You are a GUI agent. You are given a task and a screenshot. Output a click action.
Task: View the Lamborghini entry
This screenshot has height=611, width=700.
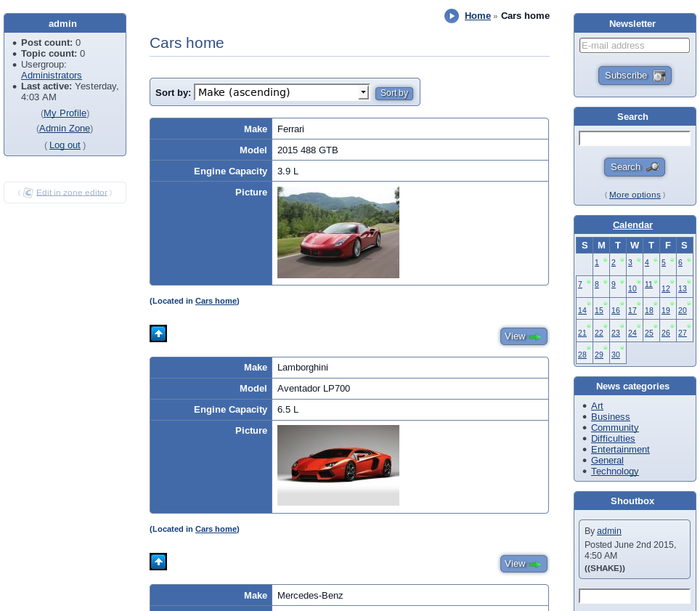(x=524, y=564)
